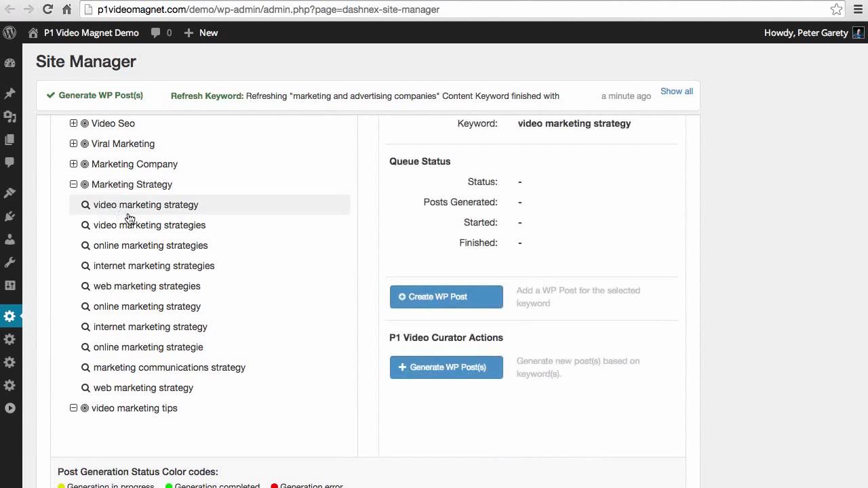Collapse the Marketing Strategy category

(x=73, y=184)
